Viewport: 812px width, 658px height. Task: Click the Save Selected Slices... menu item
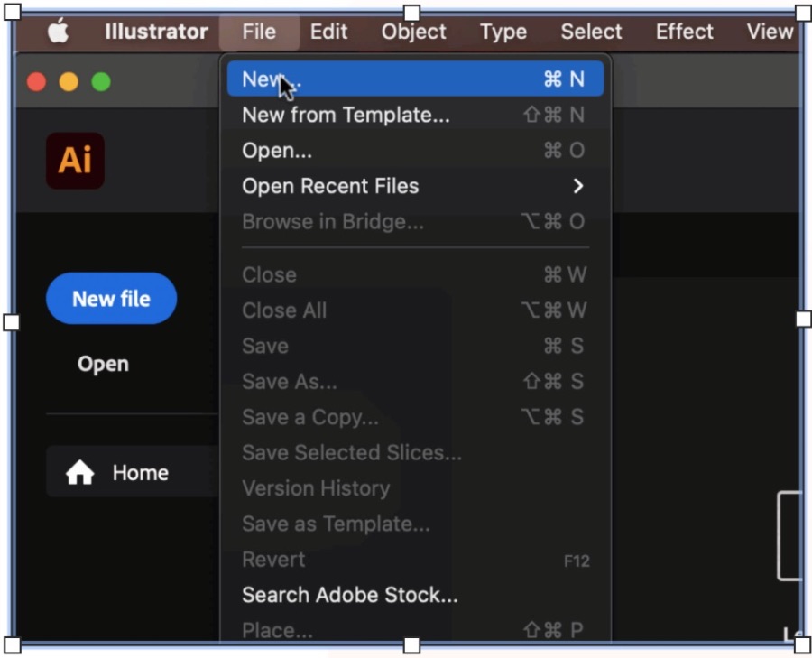click(415, 453)
